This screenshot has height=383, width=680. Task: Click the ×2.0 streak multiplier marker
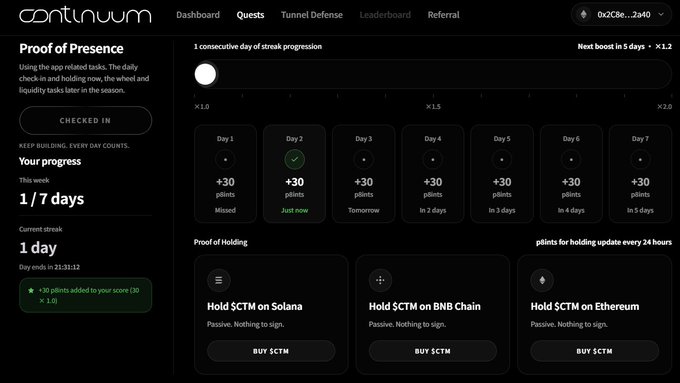(664, 106)
